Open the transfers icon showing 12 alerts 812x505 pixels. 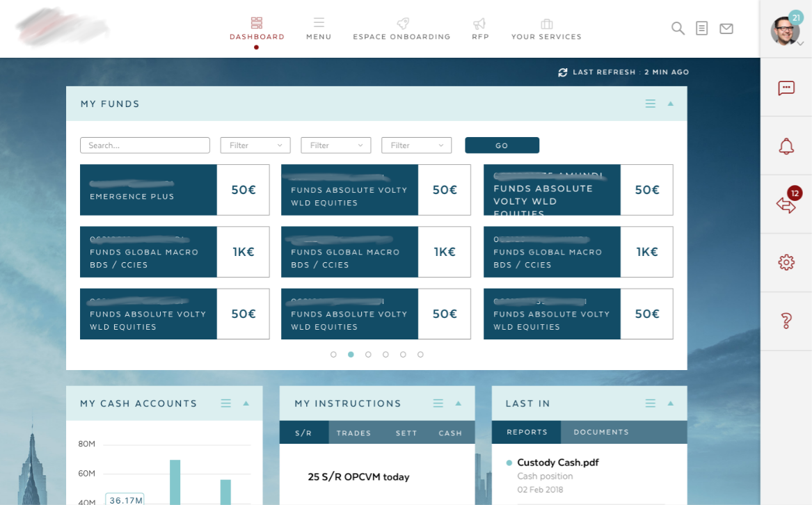pyautogui.click(x=786, y=204)
